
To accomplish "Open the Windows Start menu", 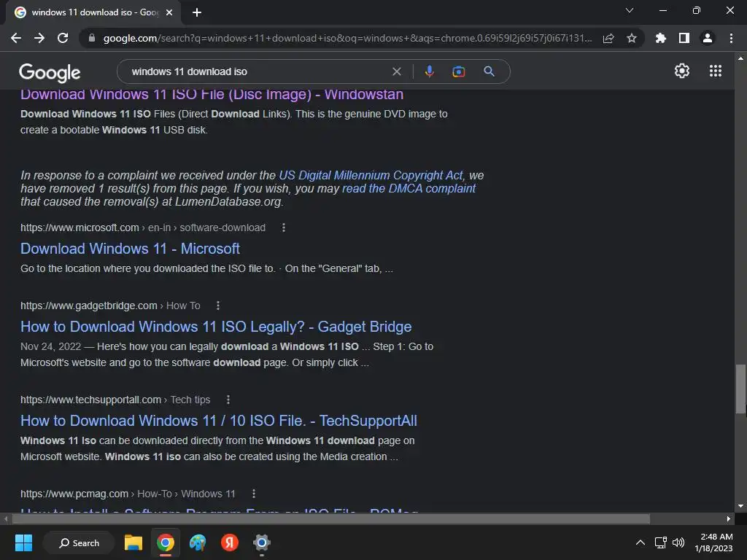I will tap(23, 542).
